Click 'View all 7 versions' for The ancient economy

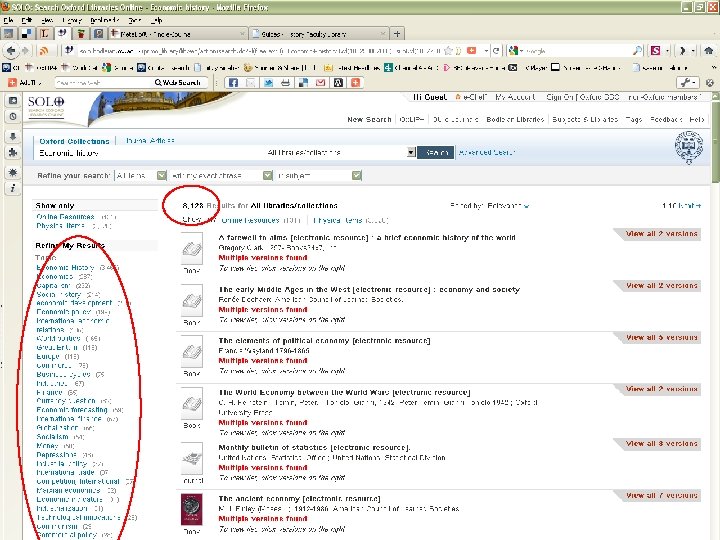coord(661,495)
